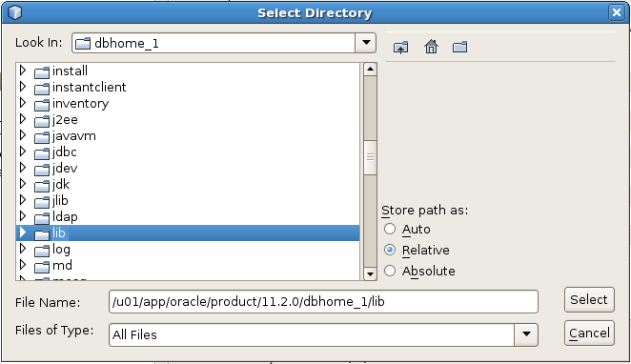Viewport: 631px width, 364px height.
Task: Click the md folder icon
Action: [x=41, y=267]
